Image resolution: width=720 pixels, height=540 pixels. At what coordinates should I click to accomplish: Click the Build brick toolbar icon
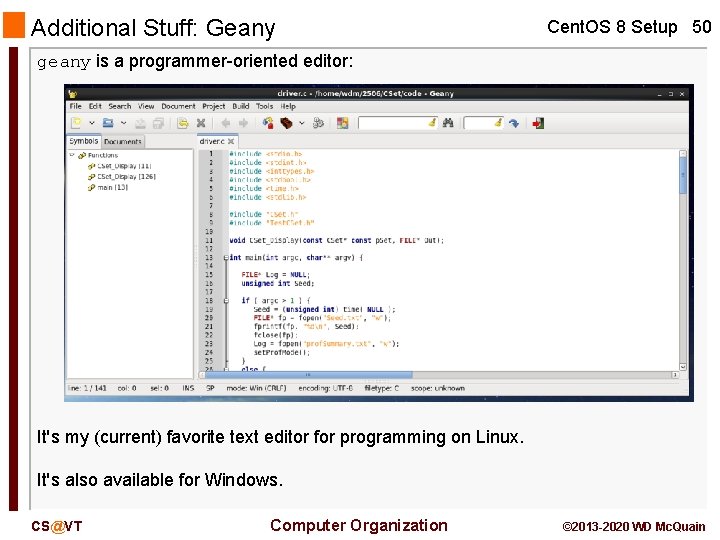pyautogui.click(x=286, y=123)
